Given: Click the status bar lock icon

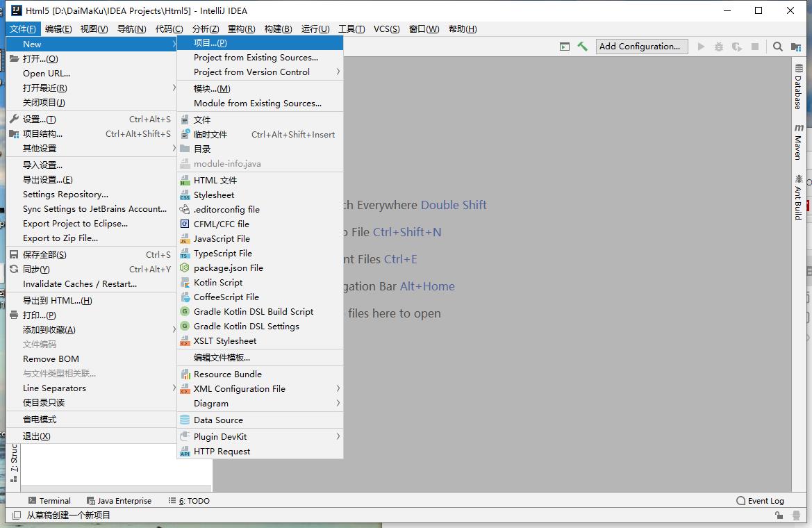Looking at the screenshot, I should click(779, 515).
